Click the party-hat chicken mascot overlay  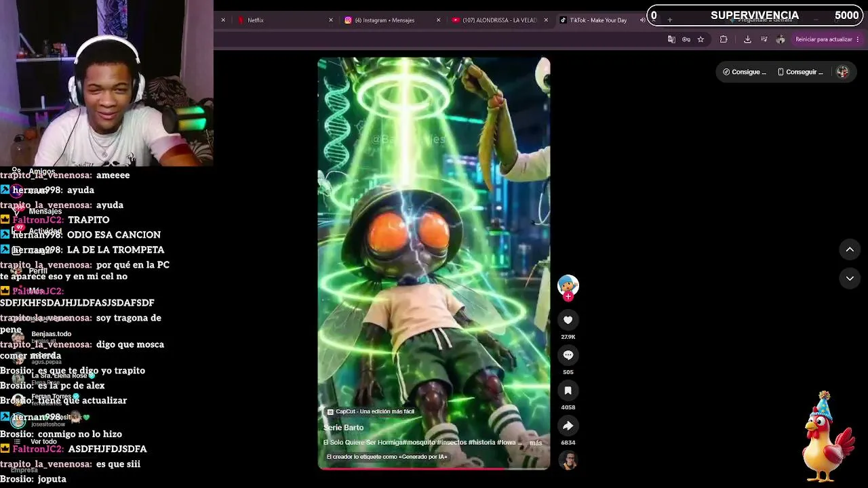829,437
